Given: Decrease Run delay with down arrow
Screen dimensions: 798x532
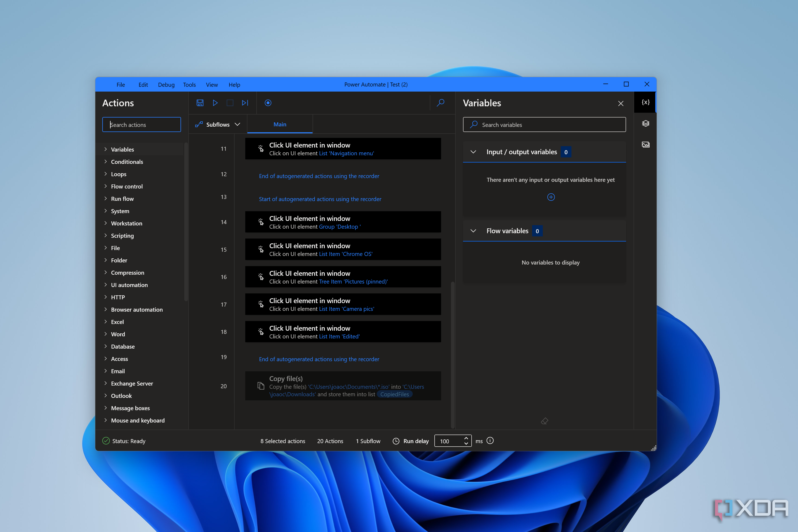Looking at the screenshot, I should [466, 444].
